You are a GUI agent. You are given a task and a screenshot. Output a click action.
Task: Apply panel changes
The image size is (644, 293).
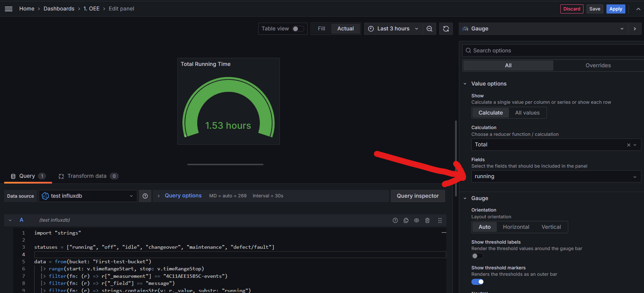(x=616, y=9)
